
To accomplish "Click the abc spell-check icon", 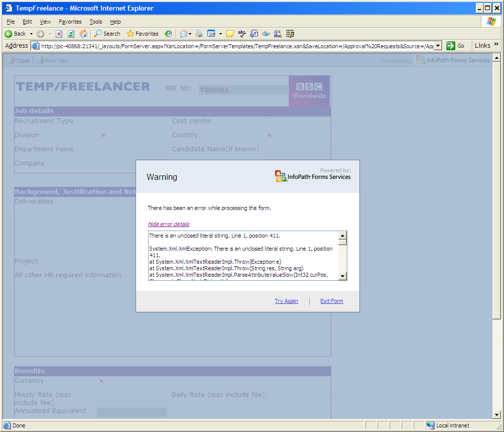I will coord(242,34).
